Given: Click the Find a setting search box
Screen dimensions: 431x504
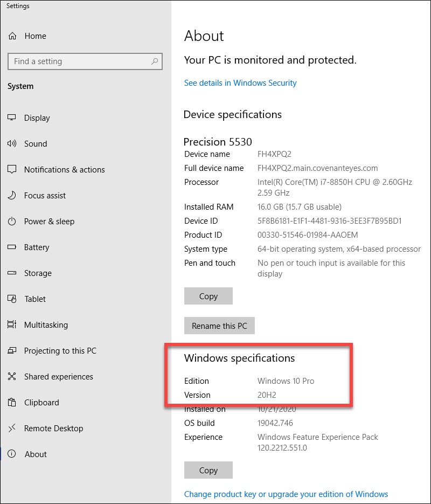Looking at the screenshot, I should click(x=85, y=61).
